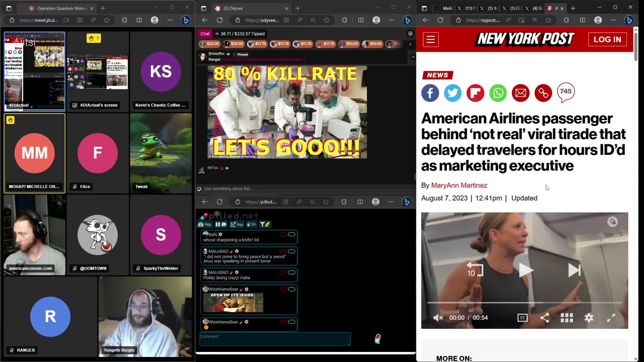Rewind the NY Post video 10 seconds

474,270
